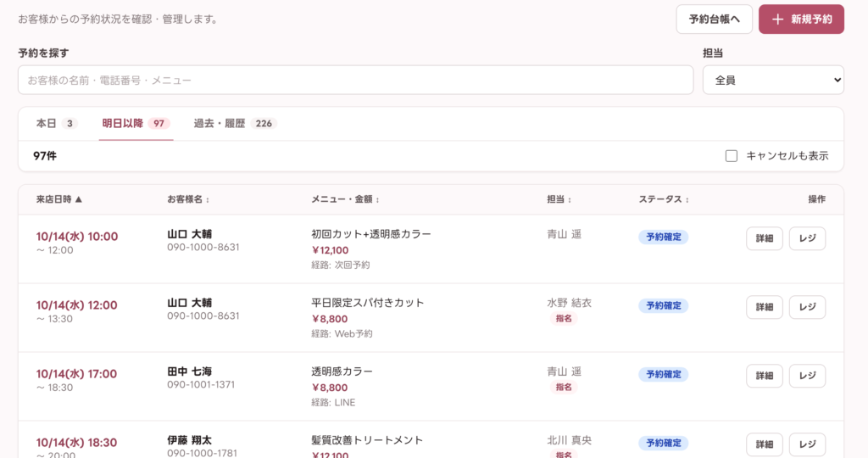This screenshot has height=458, width=868.
Task: Focus the 予約を探す search field
Action: coord(355,80)
